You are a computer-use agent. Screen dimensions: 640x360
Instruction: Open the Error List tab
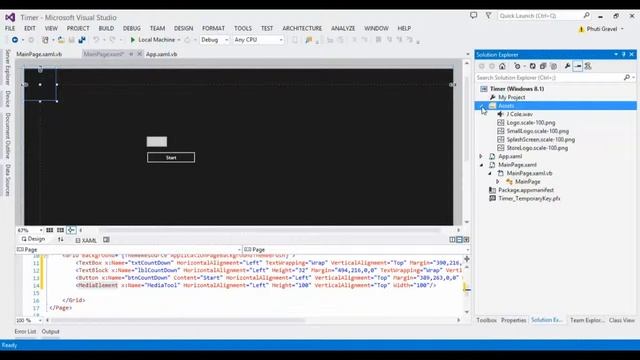click(25, 332)
